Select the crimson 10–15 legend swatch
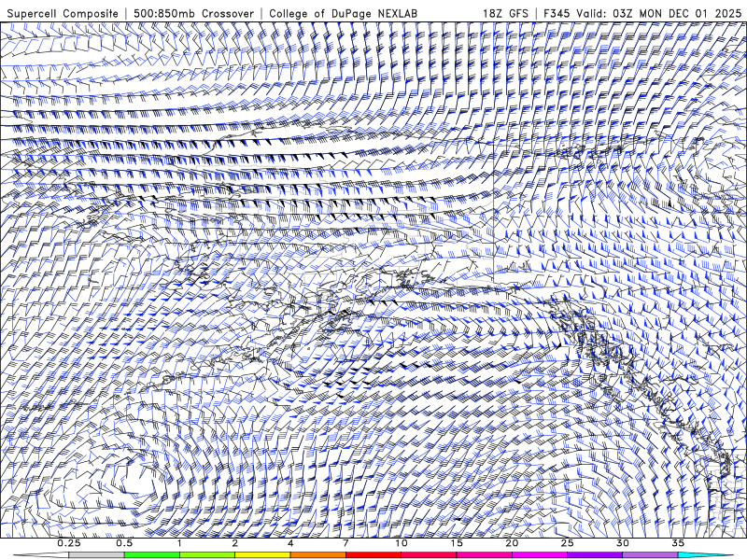747x560 pixels. (429, 555)
